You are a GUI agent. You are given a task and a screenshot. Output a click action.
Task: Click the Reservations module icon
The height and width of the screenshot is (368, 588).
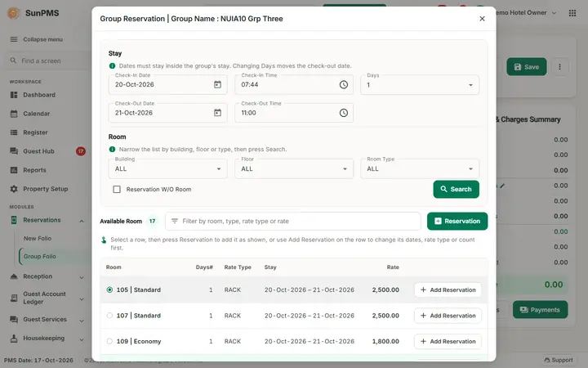(14, 220)
